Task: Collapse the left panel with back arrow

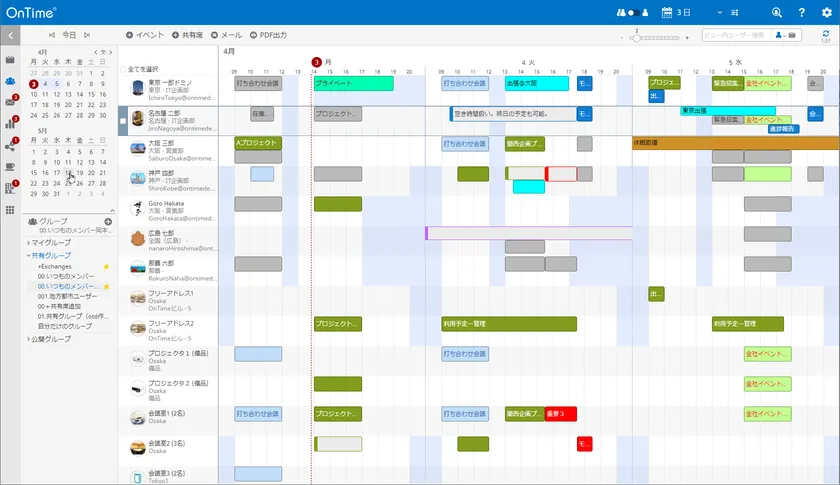Action: [x=10, y=35]
